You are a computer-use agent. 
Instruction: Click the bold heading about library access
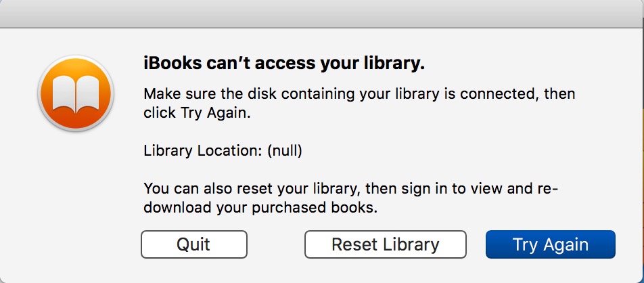point(284,64)
